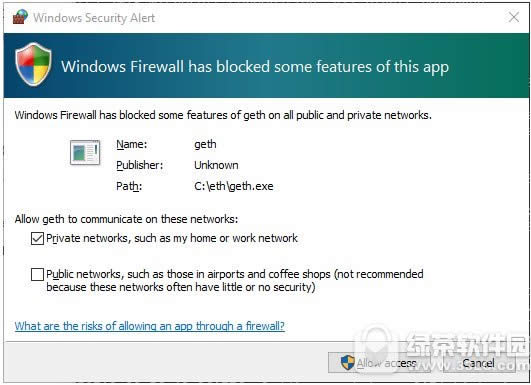Click the Windows Firewall brick wall title icon

20,17
